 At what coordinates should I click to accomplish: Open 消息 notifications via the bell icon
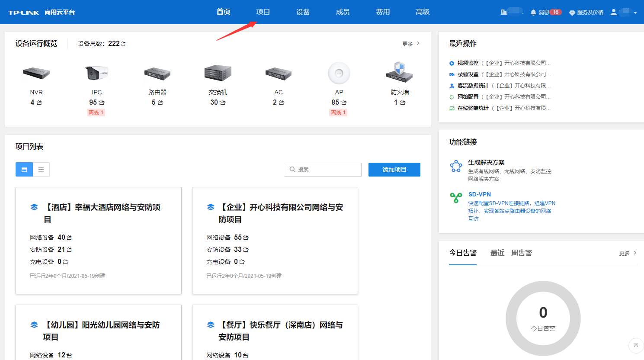[533, 12]
